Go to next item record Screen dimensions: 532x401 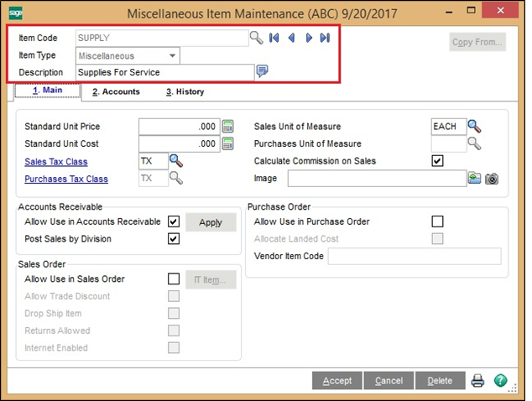tap(309, 38)
